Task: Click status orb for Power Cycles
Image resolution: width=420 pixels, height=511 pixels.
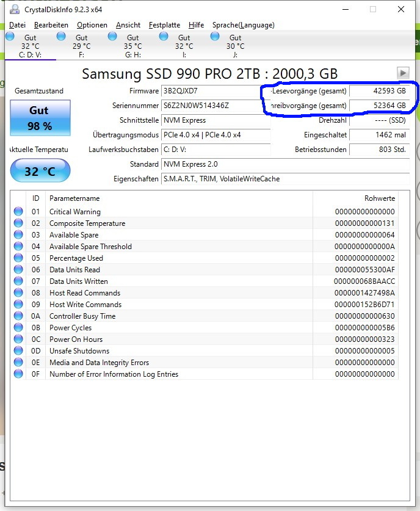Action: pos(18,327)
